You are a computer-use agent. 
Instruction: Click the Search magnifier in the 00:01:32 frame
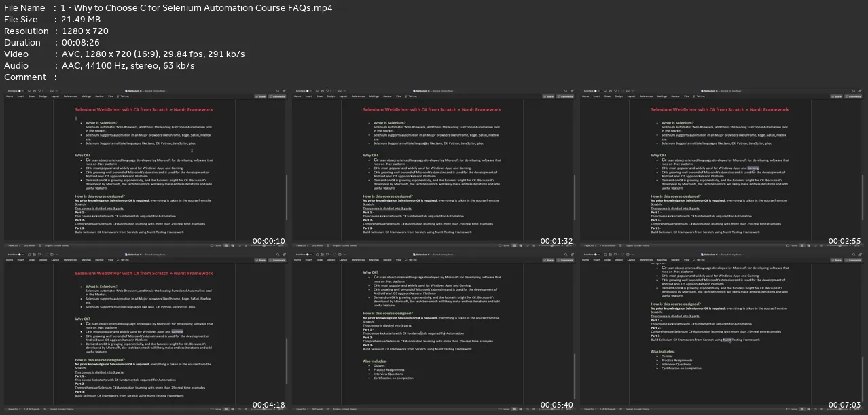click(566, 91)
